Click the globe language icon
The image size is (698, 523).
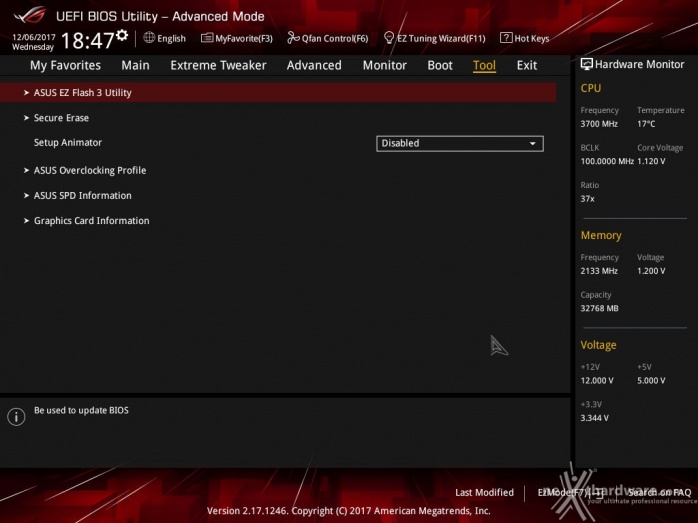coord(149,38)
